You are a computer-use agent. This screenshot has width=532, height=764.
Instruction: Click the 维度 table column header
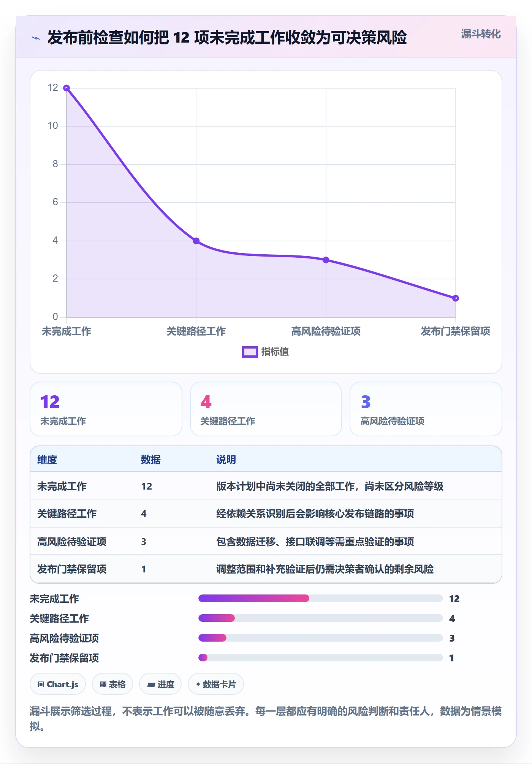coord(47,460)
